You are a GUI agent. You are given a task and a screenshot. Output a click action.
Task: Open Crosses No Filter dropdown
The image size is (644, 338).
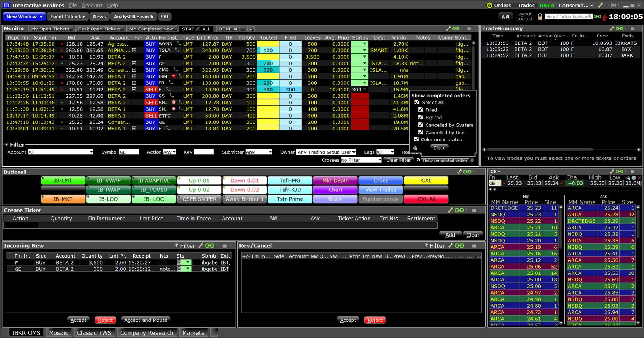click(x=361, y=160)
